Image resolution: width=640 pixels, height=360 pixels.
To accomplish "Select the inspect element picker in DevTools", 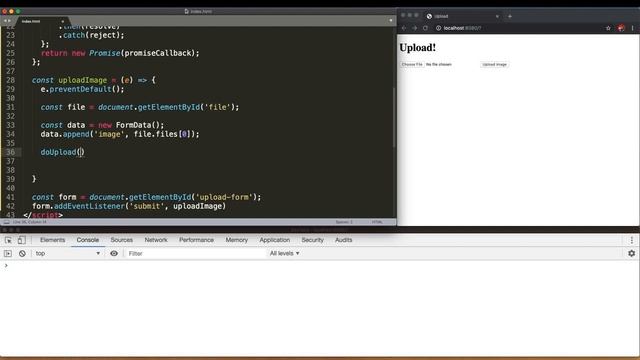I will (x=8, y=240).
